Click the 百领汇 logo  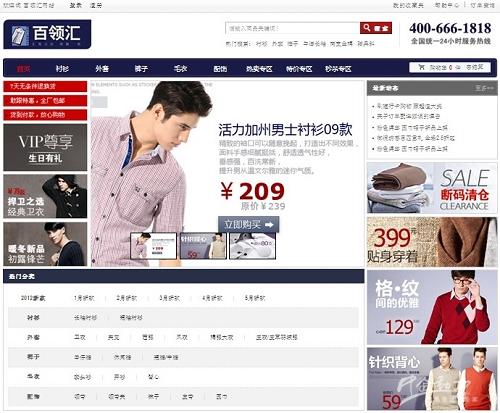(x=47, y=34)
